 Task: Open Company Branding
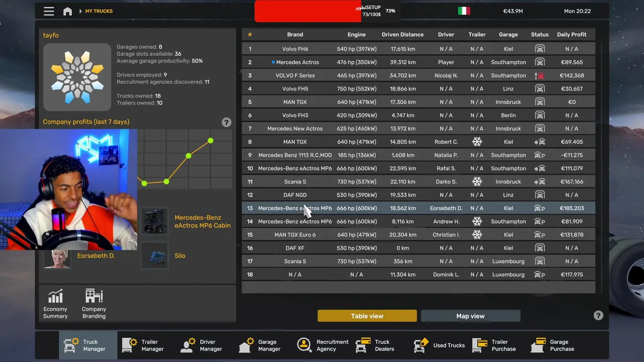click(94, 304)
